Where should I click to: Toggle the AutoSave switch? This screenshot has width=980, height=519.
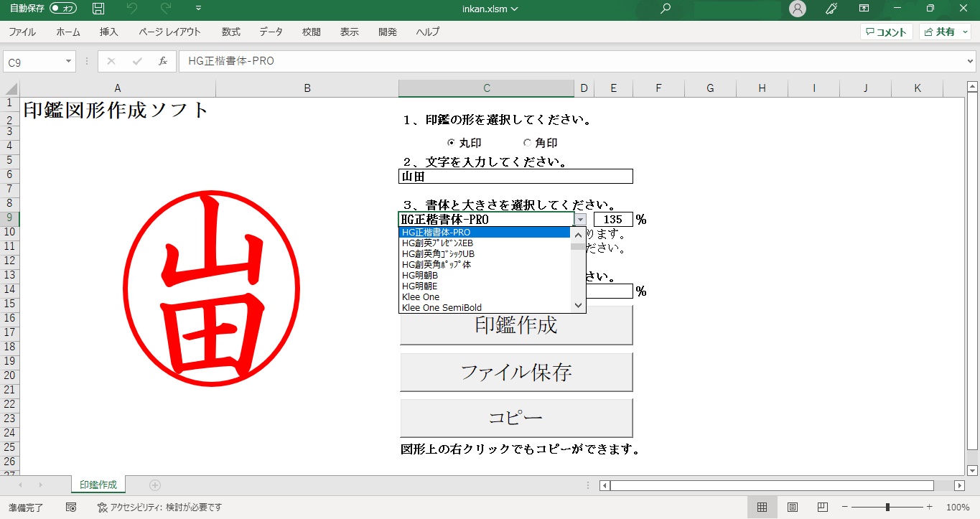pos(63,9)
